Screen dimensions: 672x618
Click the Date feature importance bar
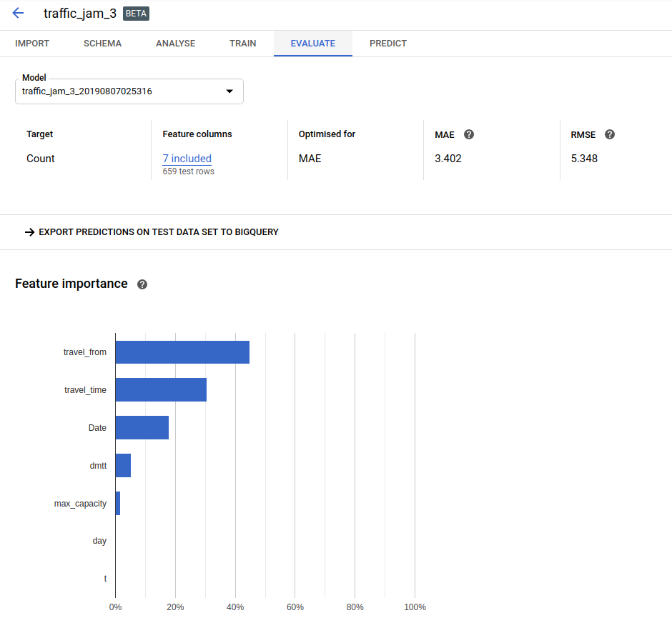point(142,428)
